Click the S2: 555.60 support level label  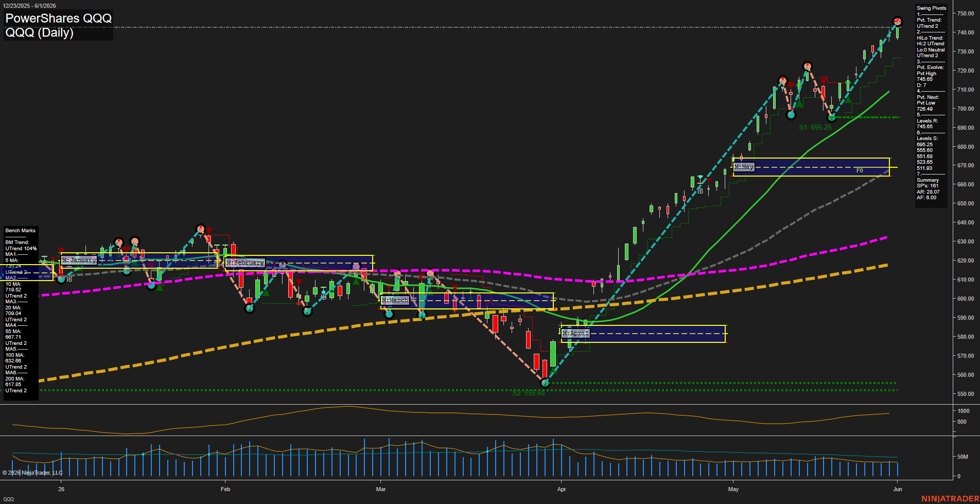point(529,393)
